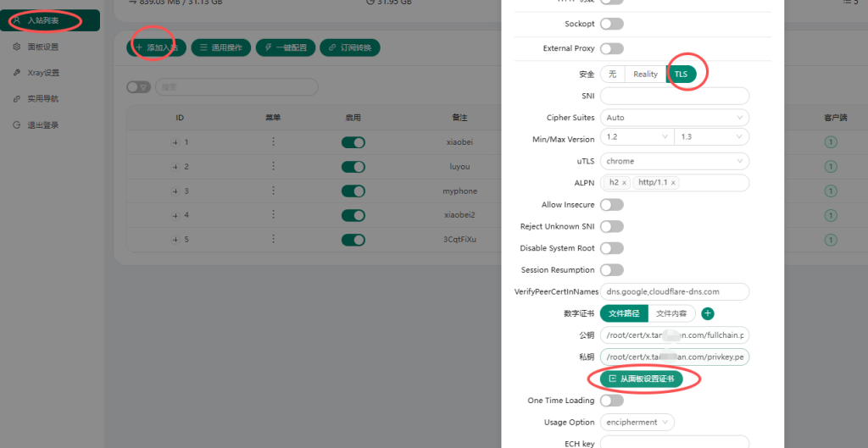868x448 pixels.
Task: Disable the enable switch for xiaobei2
Action: click(353, 215)
